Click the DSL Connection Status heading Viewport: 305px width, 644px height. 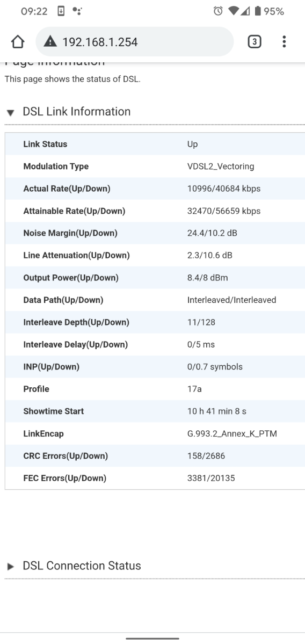[x=82, y=566]
